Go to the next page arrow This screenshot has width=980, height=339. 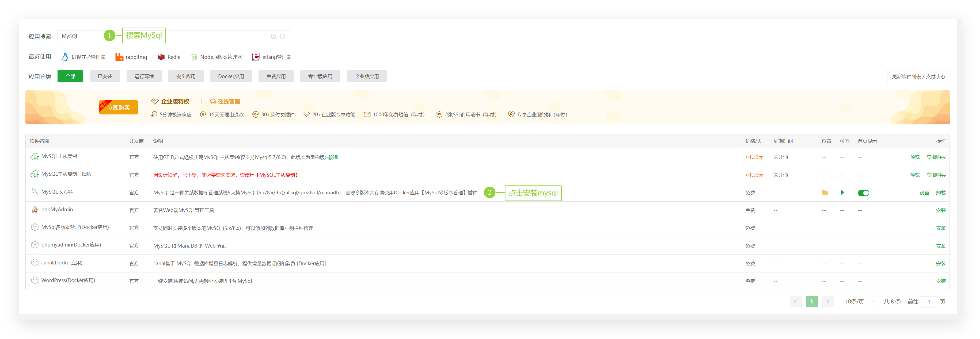pyautogui.click(x=827, y=301)
